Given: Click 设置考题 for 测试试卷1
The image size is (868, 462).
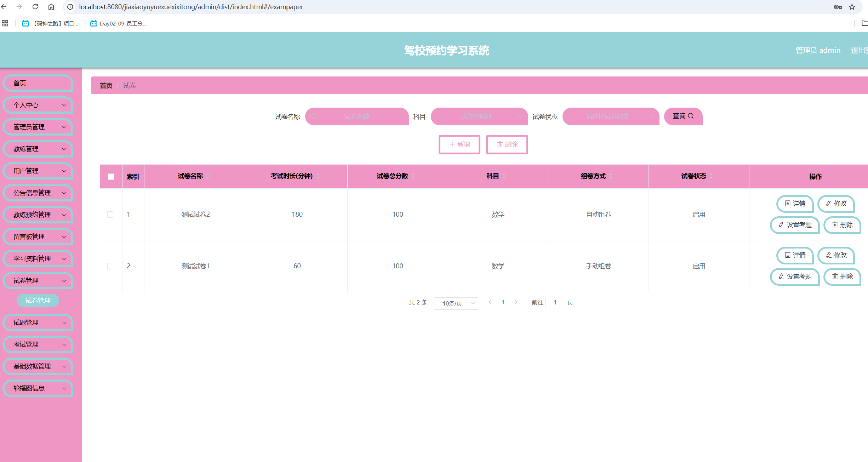Looking at the screenshot, I should click(x=795, y=276).
